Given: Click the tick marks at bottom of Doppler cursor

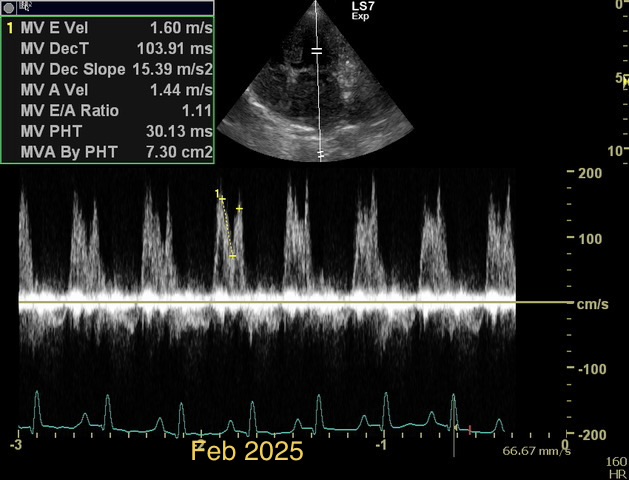Looking at the screenshot, I should point(320,155).
